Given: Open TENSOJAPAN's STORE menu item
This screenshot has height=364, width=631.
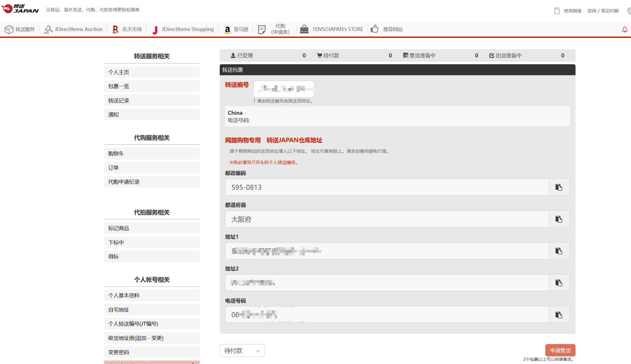Looking at the screenshot, I should 338,29.
